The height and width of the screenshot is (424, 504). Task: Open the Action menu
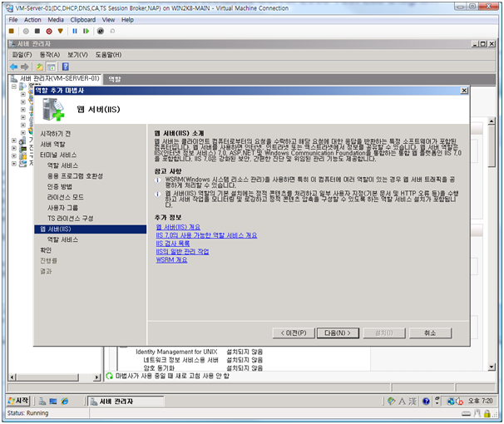click(x=32, y=20)
